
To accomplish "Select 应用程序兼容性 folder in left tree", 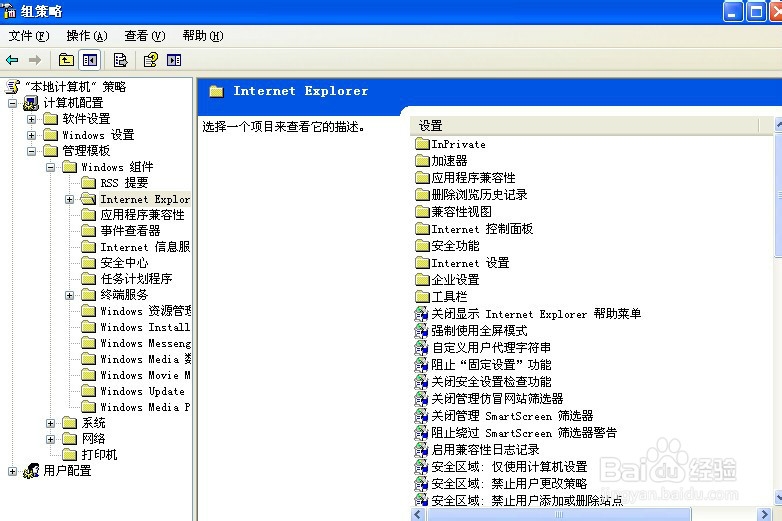I will click(x=142, y=215).
